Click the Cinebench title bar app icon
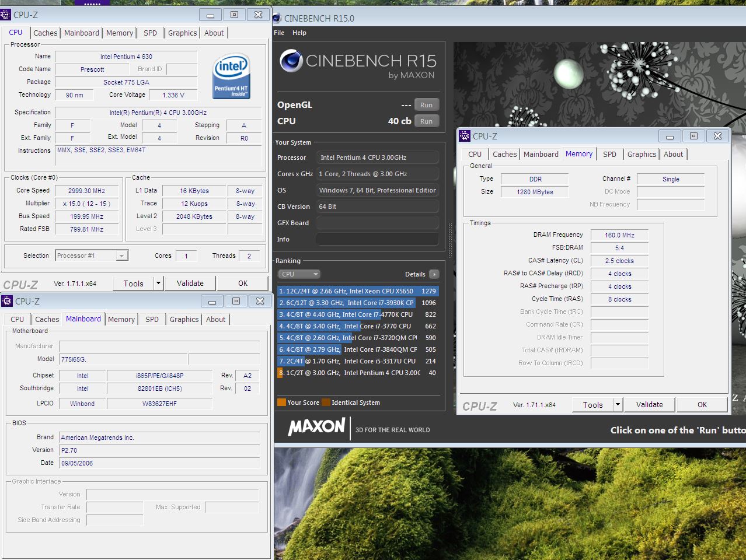The image size is (746, 560). coord(277,18)
